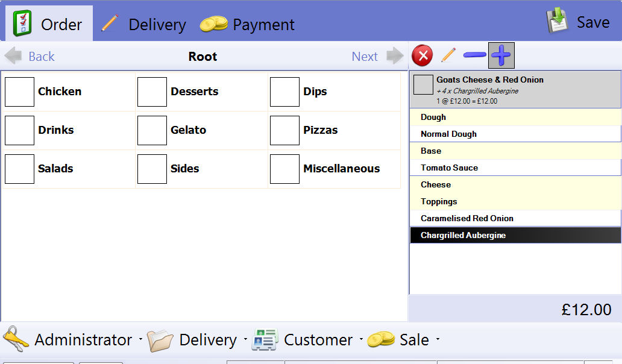Select the Pizzas category
This screenshot has height=364, width=622.
pyautogui.click(x=320, y=130)
